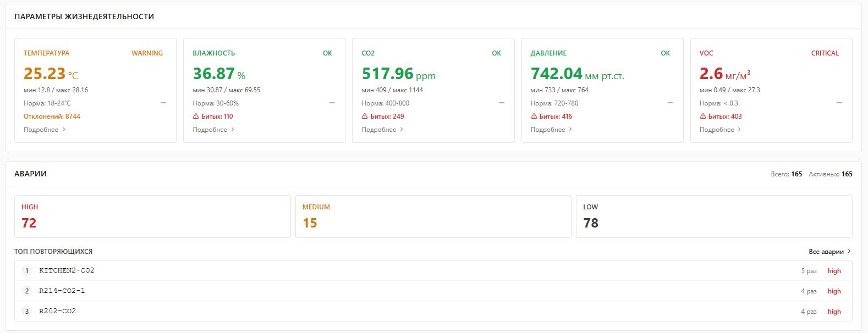Select the LOW 78 alarms tile
This screenshot has height=333, width=868.
(x=714, y=217)
